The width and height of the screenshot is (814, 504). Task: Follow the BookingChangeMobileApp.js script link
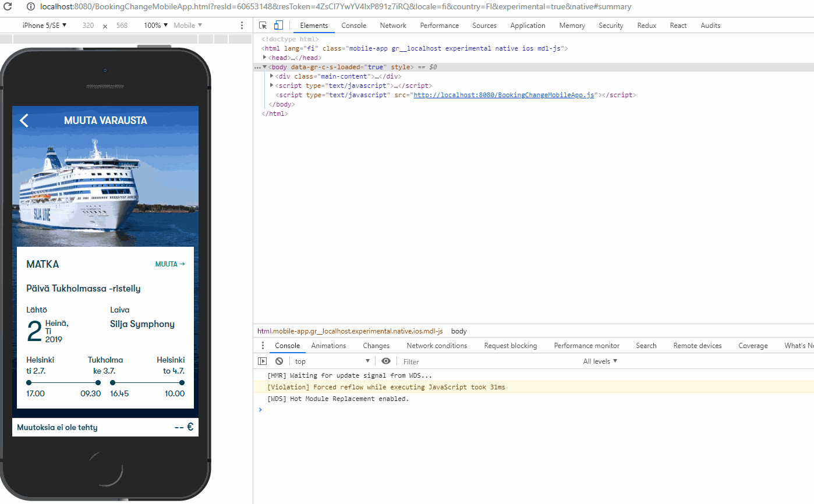504,95
